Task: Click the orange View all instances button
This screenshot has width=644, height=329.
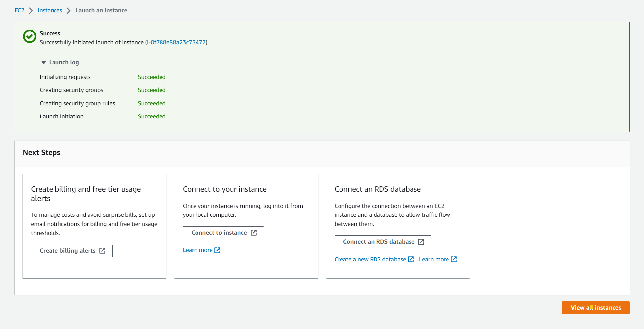Action: pyautogui.click(x=595, y=308)
